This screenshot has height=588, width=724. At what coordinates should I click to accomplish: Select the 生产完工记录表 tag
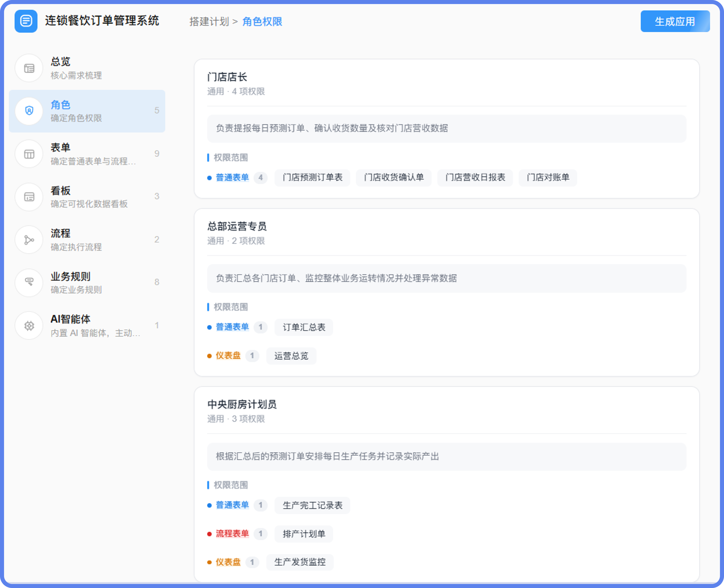click(312, 505)
